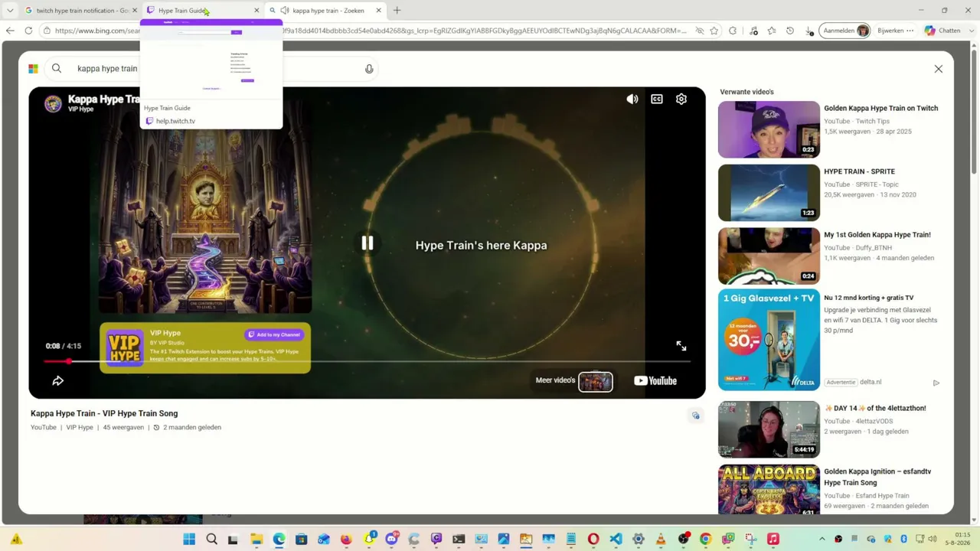
Task: Close the video overlay with X
Action: (939, 69)
